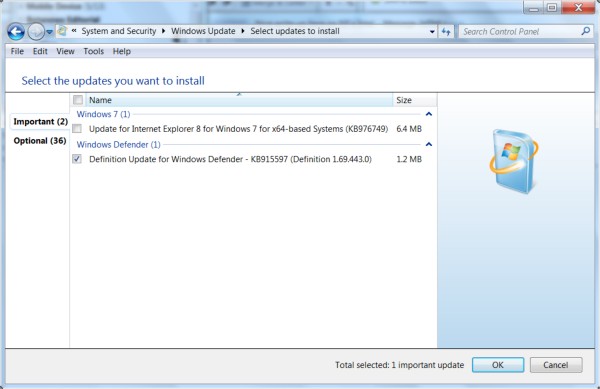This screenshot has height=389, width=600.
Task: Open recent pages dropdown beside nav arrows
Action: [x=49, y=32]
